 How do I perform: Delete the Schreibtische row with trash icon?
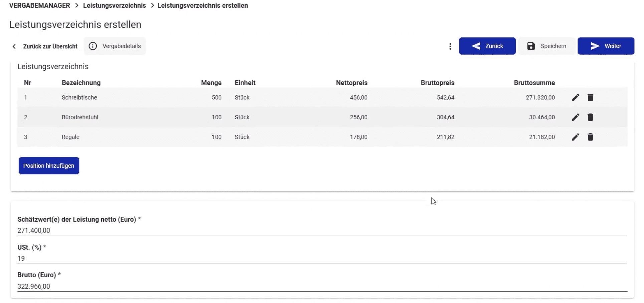pyautogui.click(x=590, y=97)
